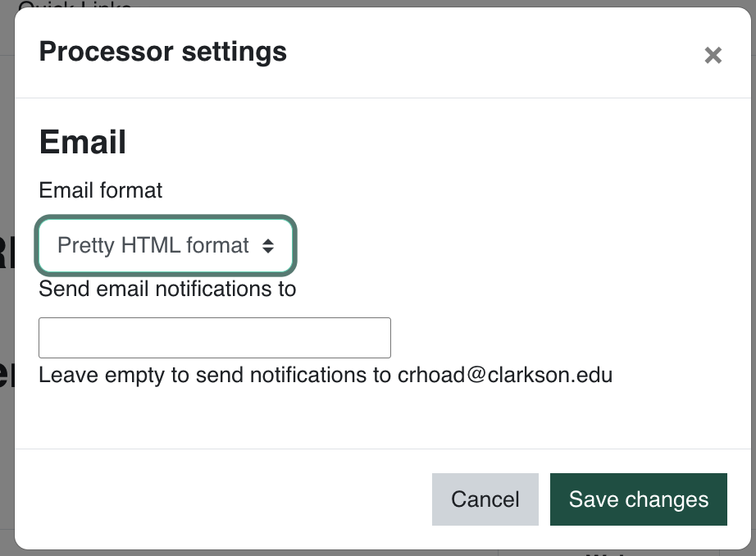This screenshot has height=556, width=756.
Task: Select the Email section heading
Action: [82, 141]
